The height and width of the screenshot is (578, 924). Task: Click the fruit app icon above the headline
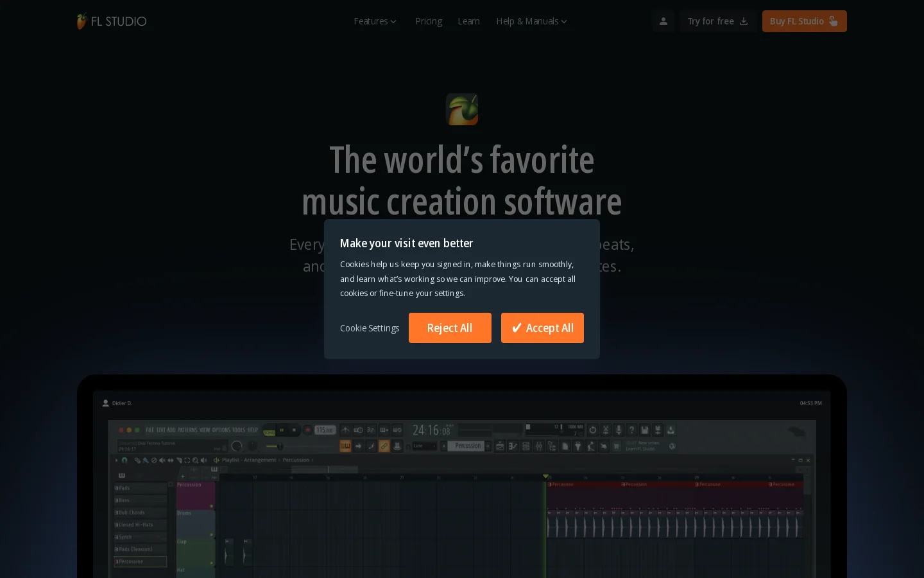(462, 109)
